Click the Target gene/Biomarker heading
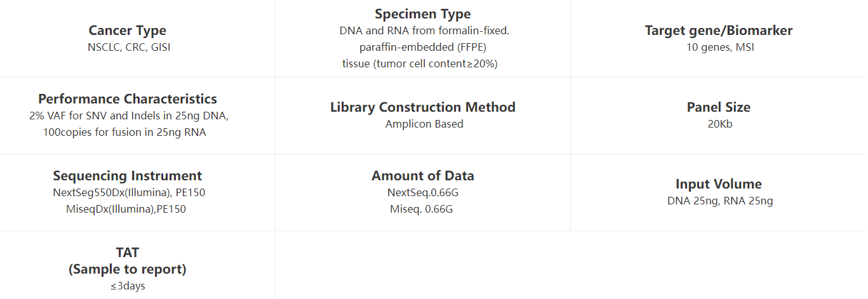This screenshot has height=299, width=868. (719, 30)
